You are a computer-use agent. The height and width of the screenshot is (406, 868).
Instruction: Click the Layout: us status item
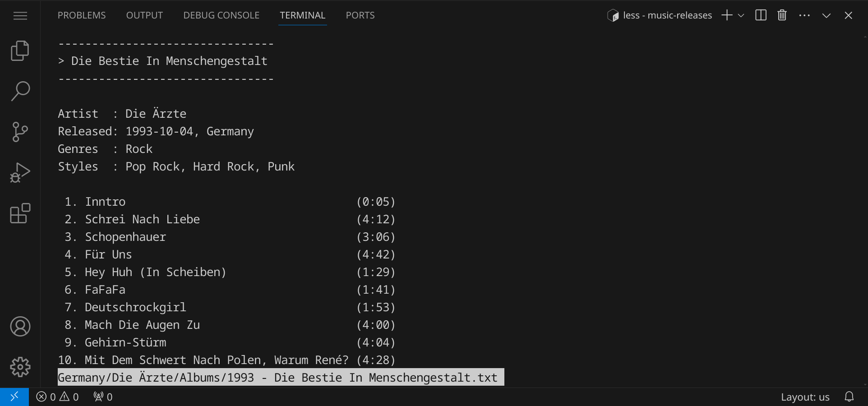click(x=805, y=397)
